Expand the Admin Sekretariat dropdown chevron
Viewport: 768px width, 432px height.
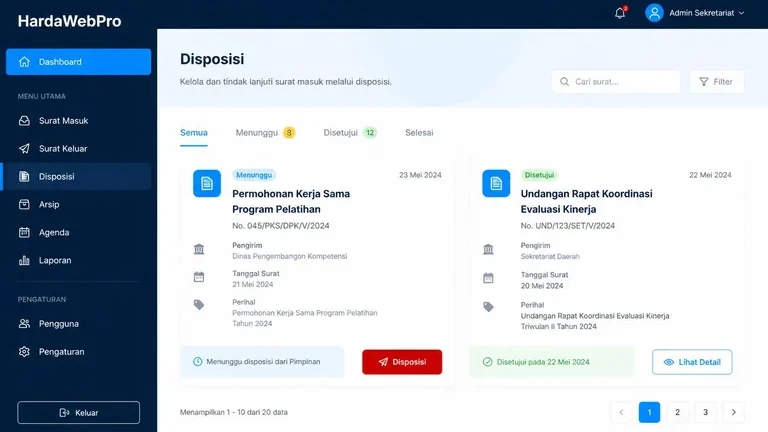[x=741, y=13]
